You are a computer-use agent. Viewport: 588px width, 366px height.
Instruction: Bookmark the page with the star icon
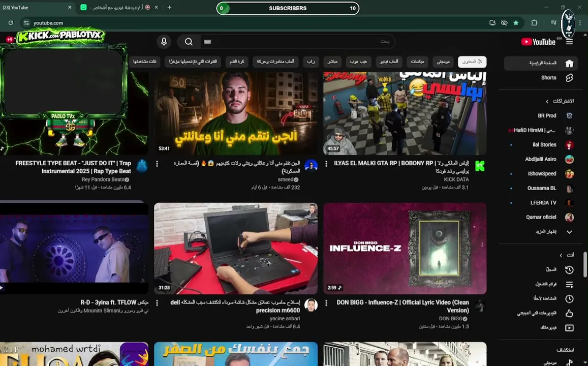coord(516,23)
